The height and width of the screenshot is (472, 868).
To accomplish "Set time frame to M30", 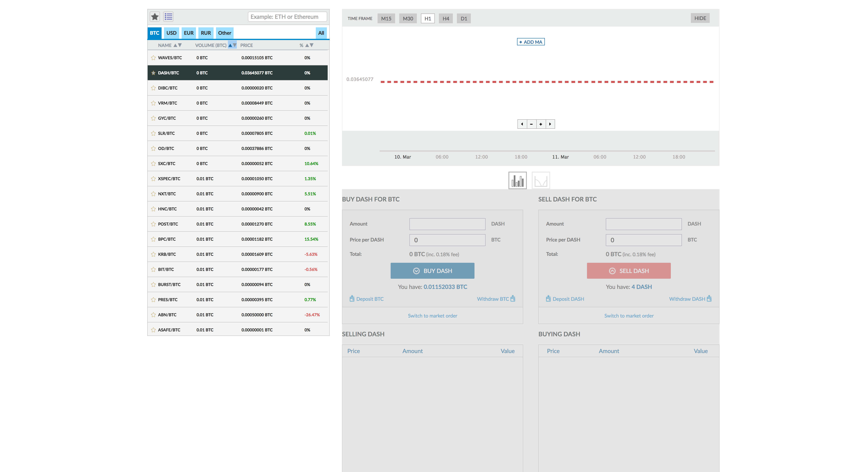I will click(x=408, y=19).
